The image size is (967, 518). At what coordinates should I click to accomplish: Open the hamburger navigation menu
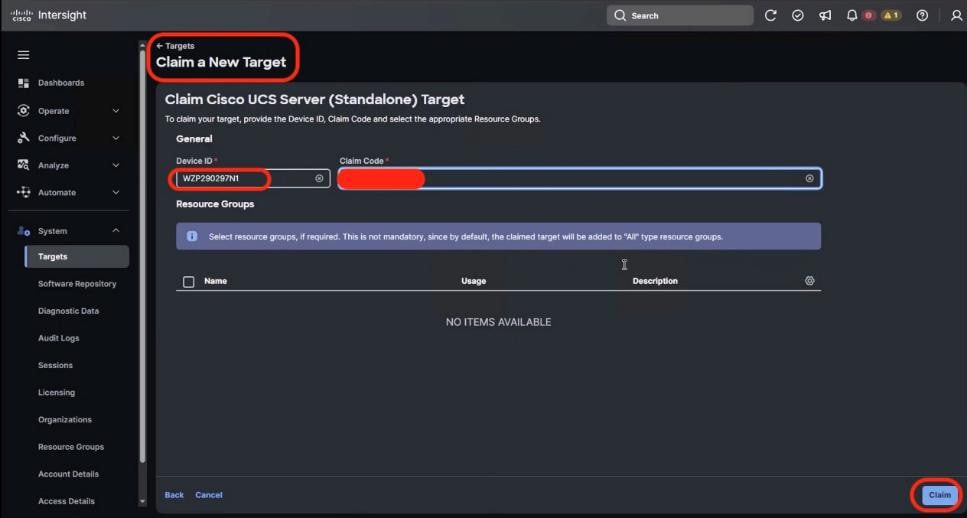23,55
